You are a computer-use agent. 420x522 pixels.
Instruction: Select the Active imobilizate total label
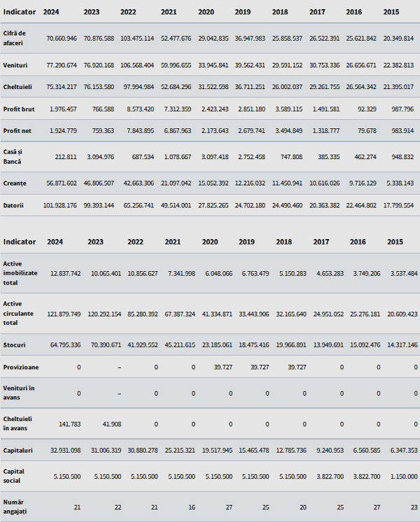(20, 273)
